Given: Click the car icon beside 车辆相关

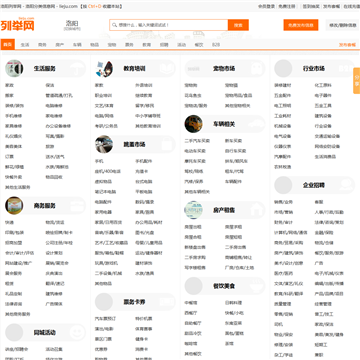Looking at the screenshot, I should point(256,124).
